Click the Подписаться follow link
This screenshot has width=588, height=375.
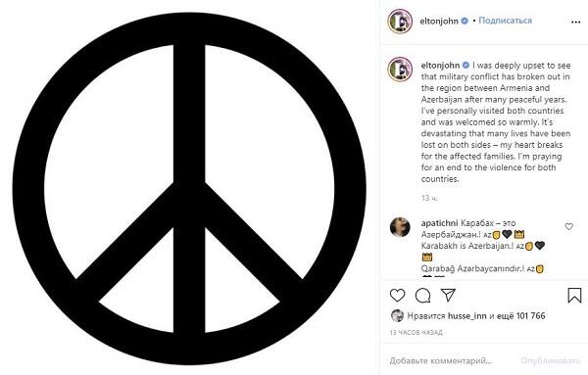coord(505,21)
